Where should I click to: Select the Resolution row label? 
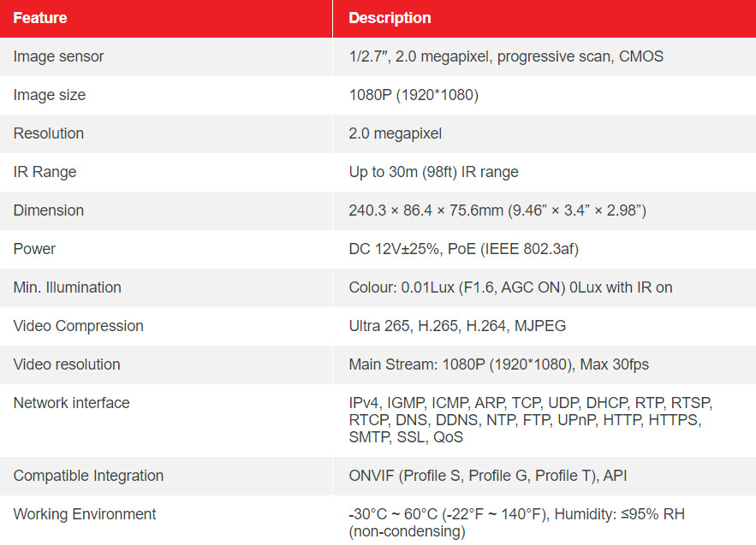tap(49, 133)
